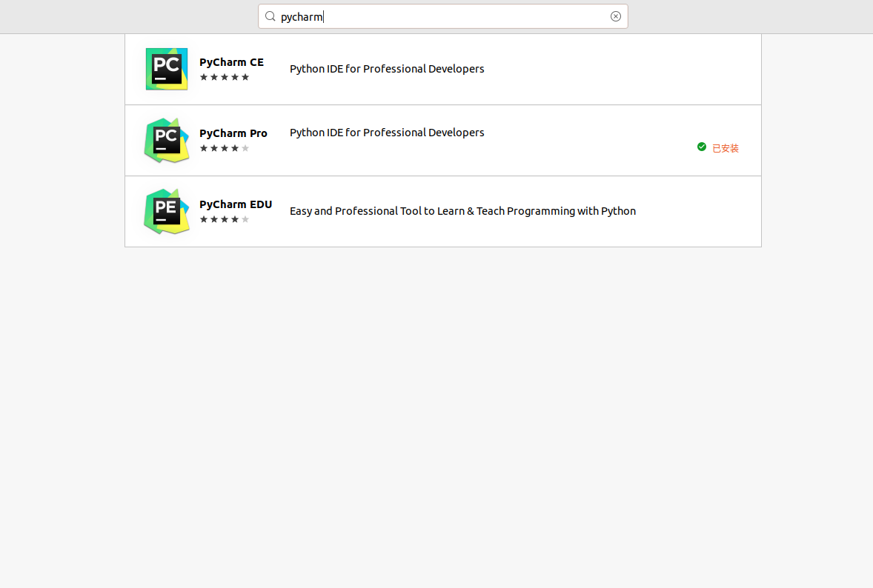This screenshot has height=588, width=873.
Task: Click the PyCharm EDU app icon
Action: [167, 211]
